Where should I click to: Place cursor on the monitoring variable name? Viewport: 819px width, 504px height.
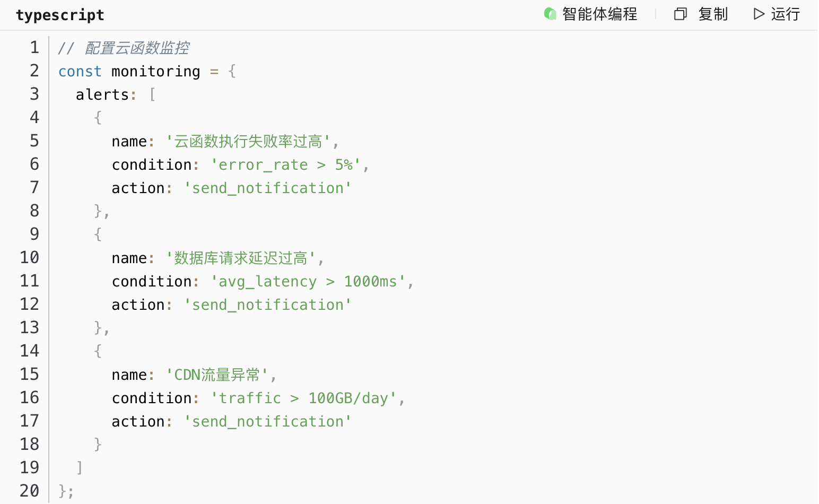(x=155, y=71)
